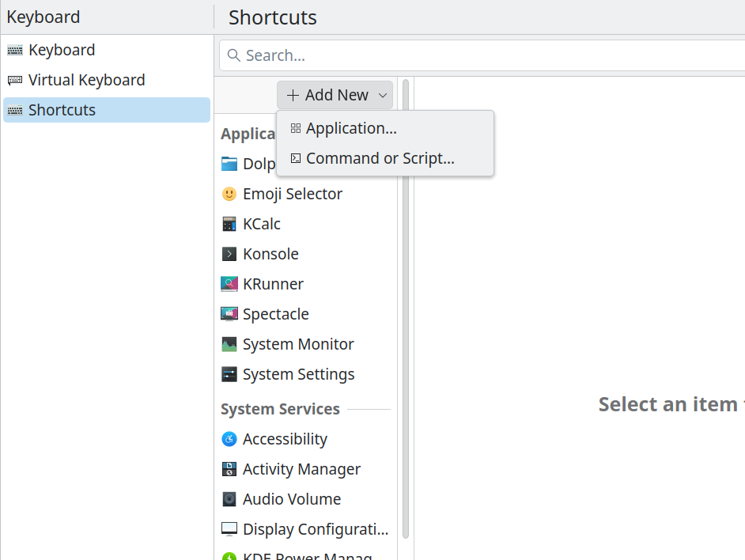Click the Shortcuts sidebar icon
745x560 pixels.
pos(15,110)
